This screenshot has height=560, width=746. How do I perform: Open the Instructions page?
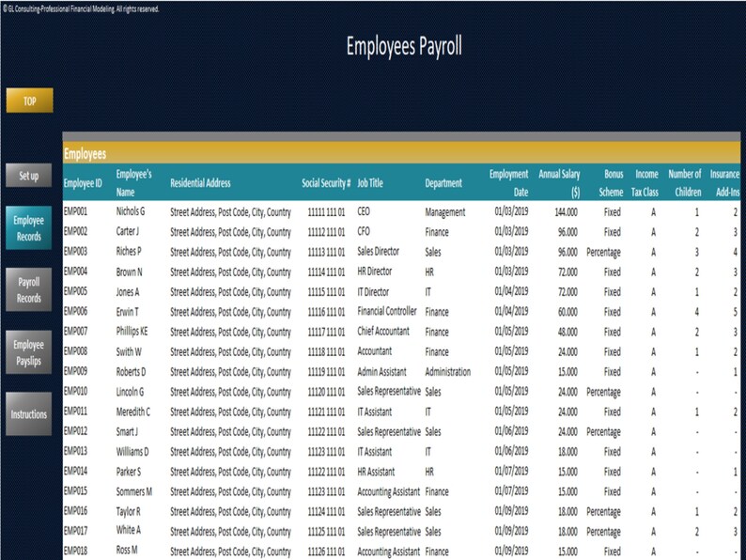pos(28,414)
